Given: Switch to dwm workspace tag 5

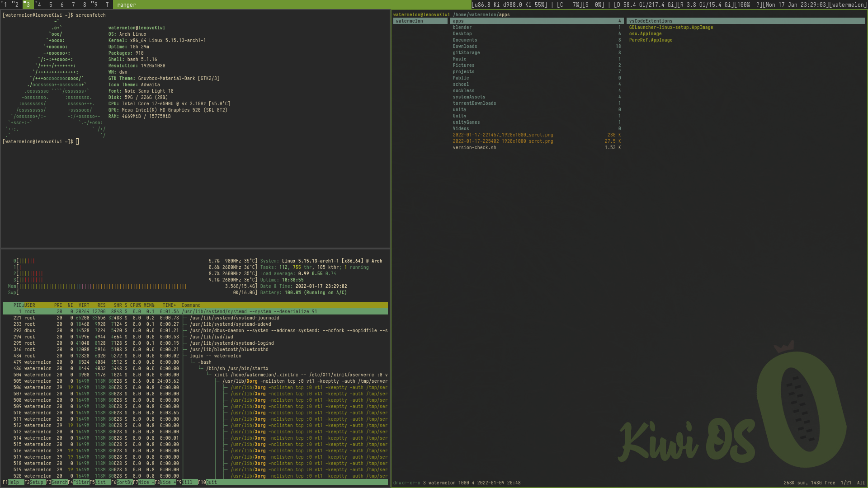Looking at the screenshot, I should pyautogui.click(x=51, y=5).
